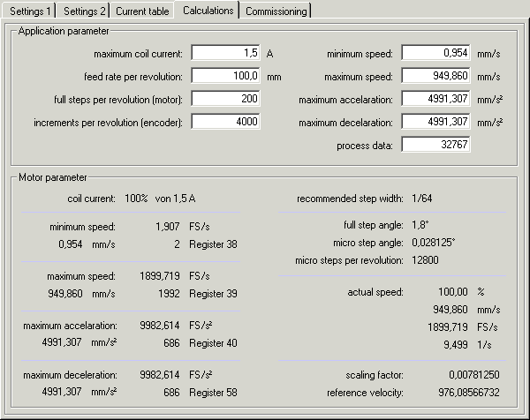Select micro steps per revolution '12800'

425,260
